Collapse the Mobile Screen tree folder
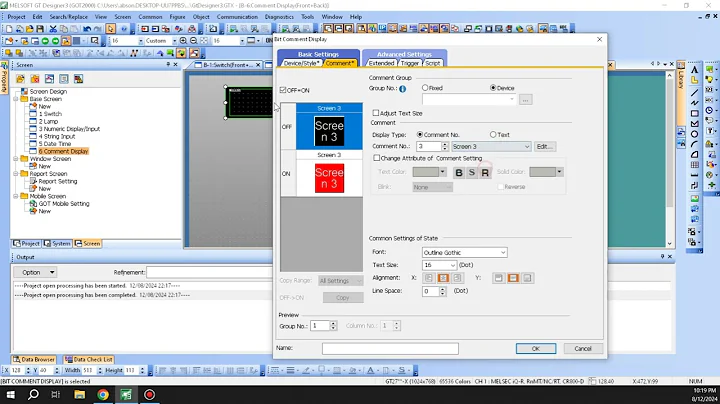The image size is (720, 404). tap(16, 196)
